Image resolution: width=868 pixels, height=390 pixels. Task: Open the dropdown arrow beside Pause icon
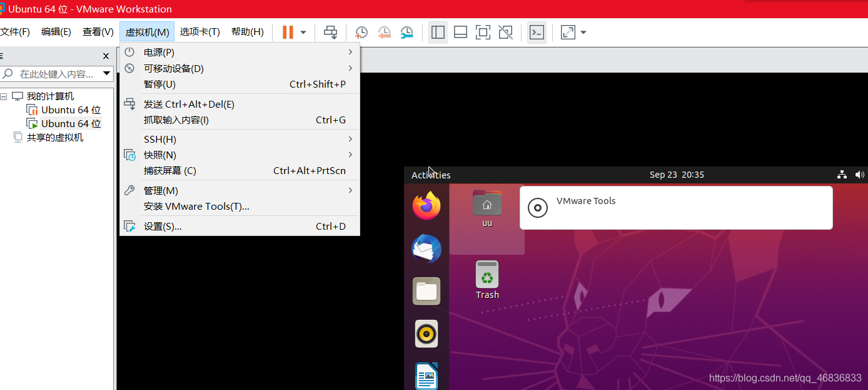(x=303, y=33)
